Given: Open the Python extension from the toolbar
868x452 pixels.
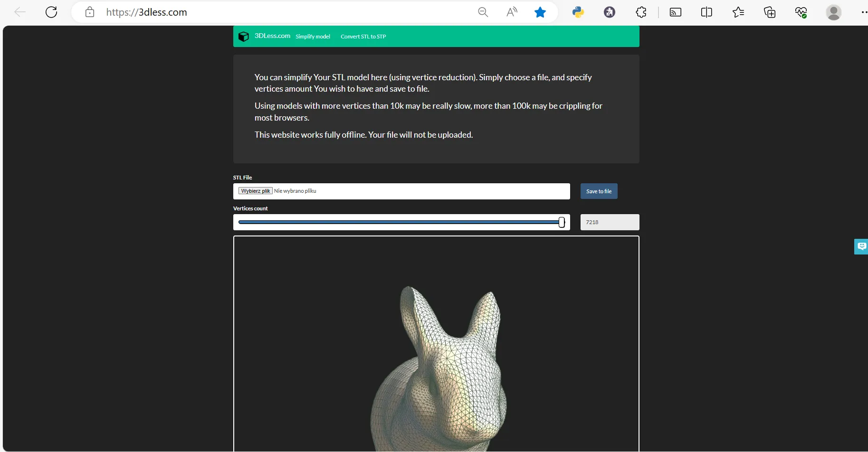Looking at the screenshot, I should (578, 12).
